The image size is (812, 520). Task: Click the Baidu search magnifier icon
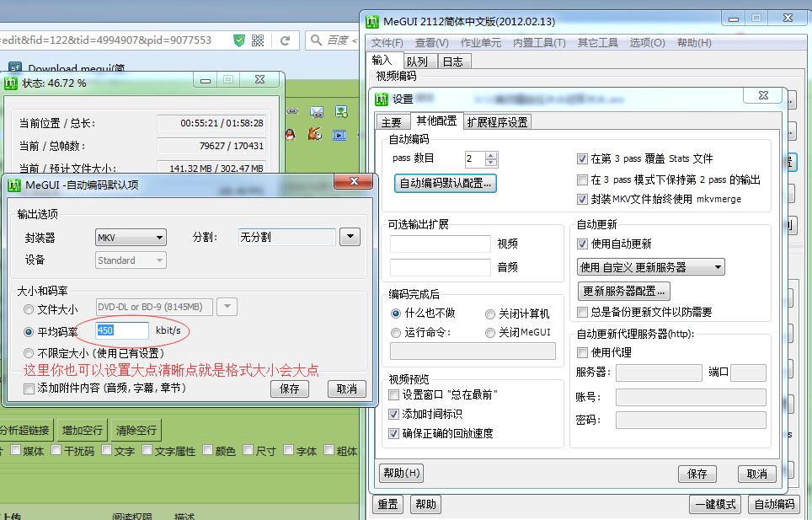click(316, 40)
